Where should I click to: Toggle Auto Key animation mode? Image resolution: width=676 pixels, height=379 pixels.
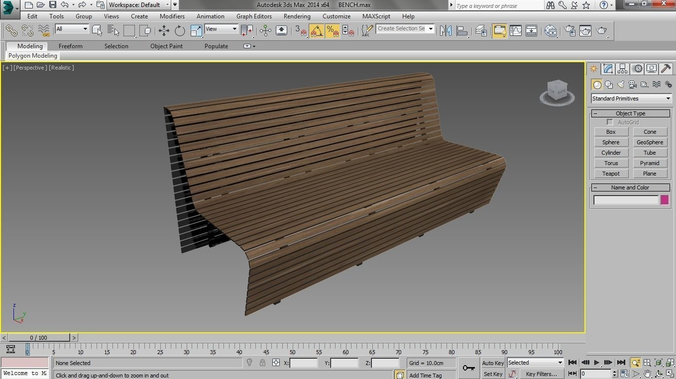coord(492,363)
